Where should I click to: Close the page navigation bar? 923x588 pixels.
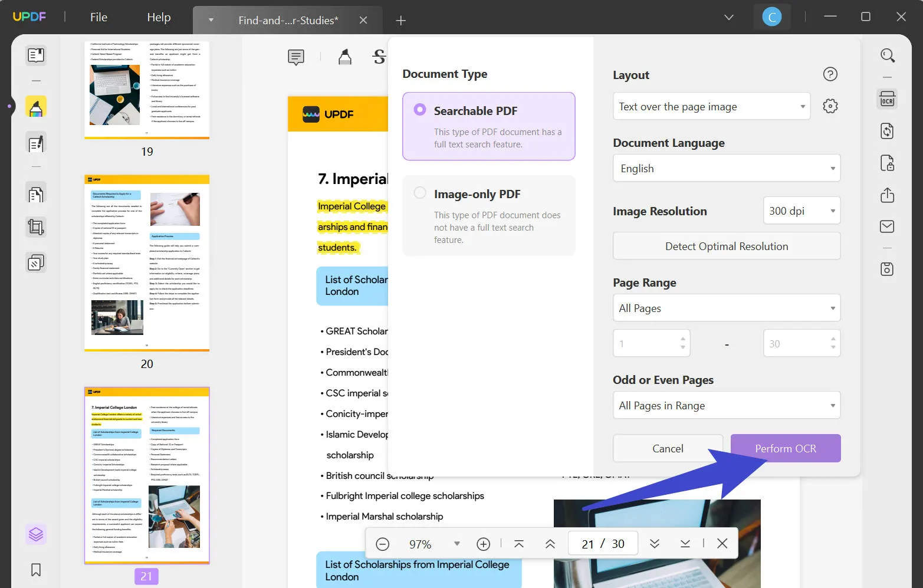pos(722,544)
